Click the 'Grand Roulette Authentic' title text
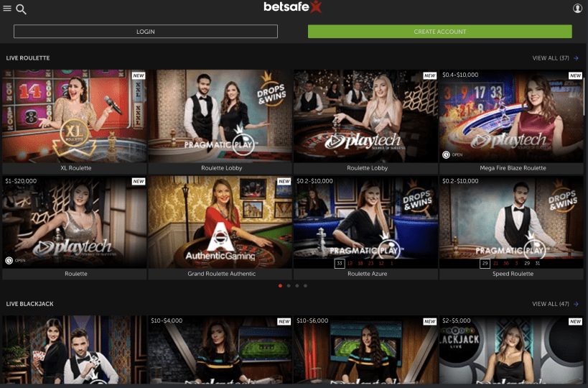588x388 pixels. (x=222, y=274)
